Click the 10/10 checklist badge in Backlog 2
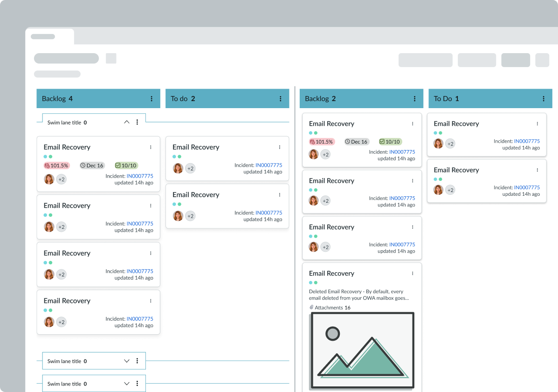The height and width of the screenshot is (392, 558). click(390, 142)
